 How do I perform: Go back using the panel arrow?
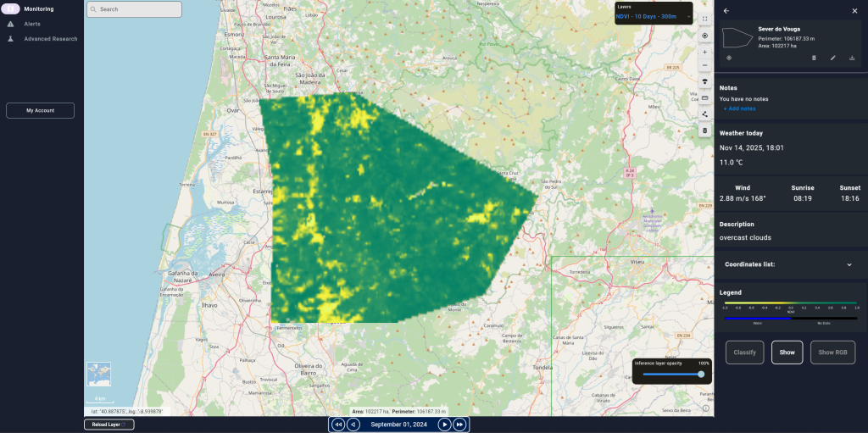pos(726,11)
